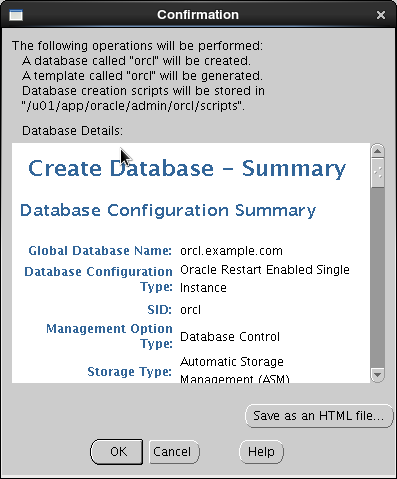The height and width of the screenshot is (479, 397).
Task: Click the line about database orcl being created
Action: click(x=136, y=61)
